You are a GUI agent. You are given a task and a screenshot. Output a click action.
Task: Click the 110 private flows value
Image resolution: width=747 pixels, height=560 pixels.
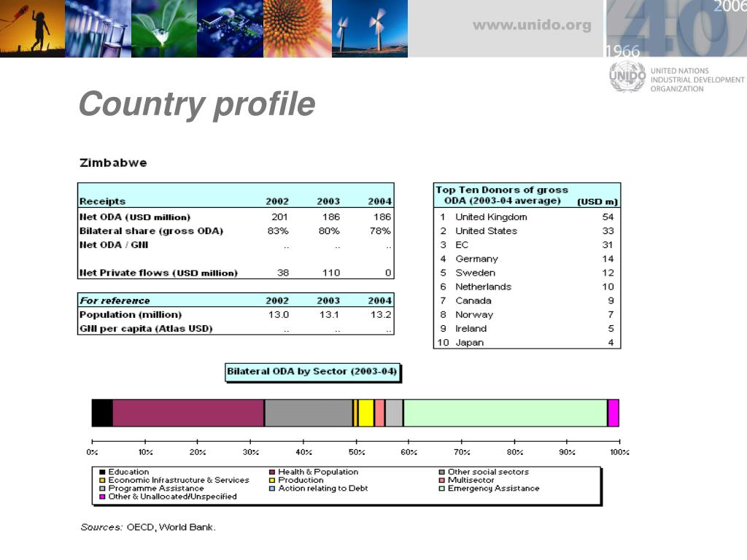(x=330, y=273)
